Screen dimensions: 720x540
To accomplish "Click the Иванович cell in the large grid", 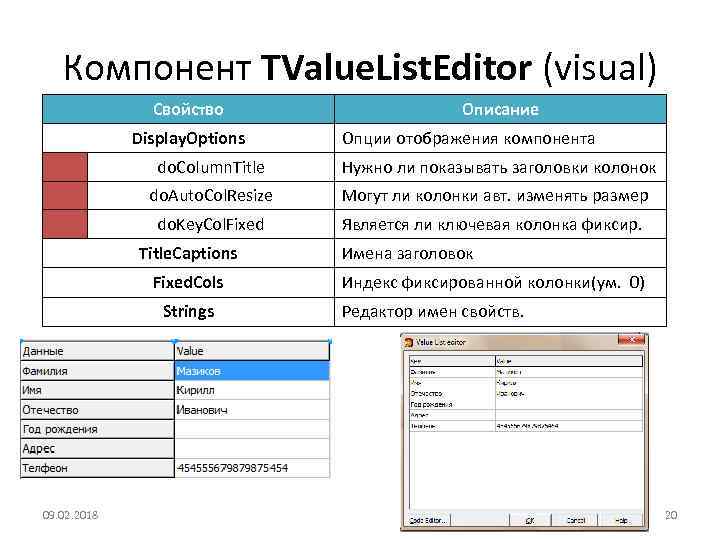I will [252, 410].
